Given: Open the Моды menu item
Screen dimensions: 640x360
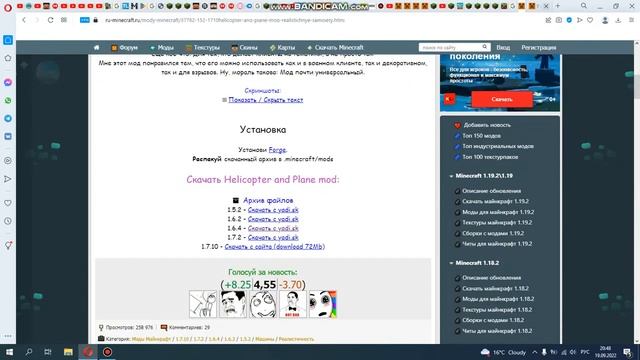Looking at the screenshot, I should tap(161, 47).
